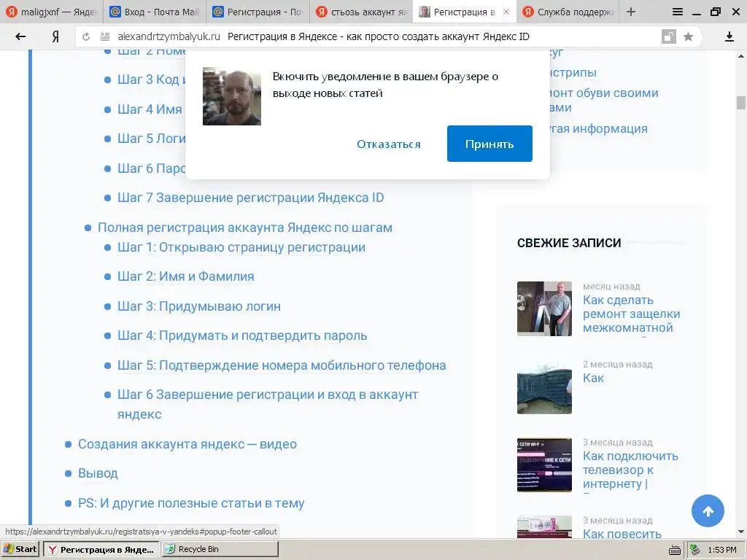
Task: Open the Служба поддержки tab
Action: click(568, 12)
